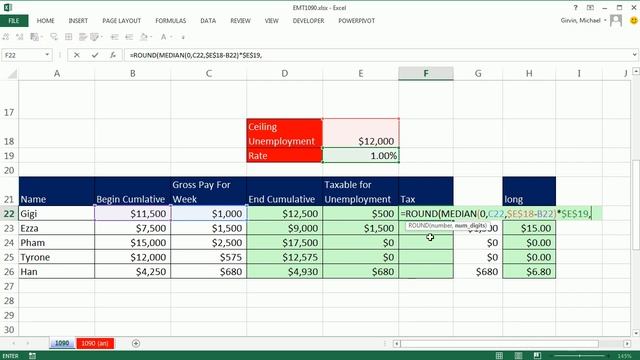Select column A header
Screen dimensions: 640x360
(x=56, y=73)
